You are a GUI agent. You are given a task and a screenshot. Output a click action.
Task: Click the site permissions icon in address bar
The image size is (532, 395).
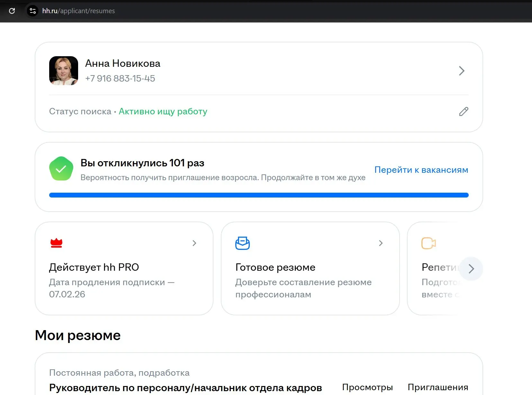[x=32, y=11]
